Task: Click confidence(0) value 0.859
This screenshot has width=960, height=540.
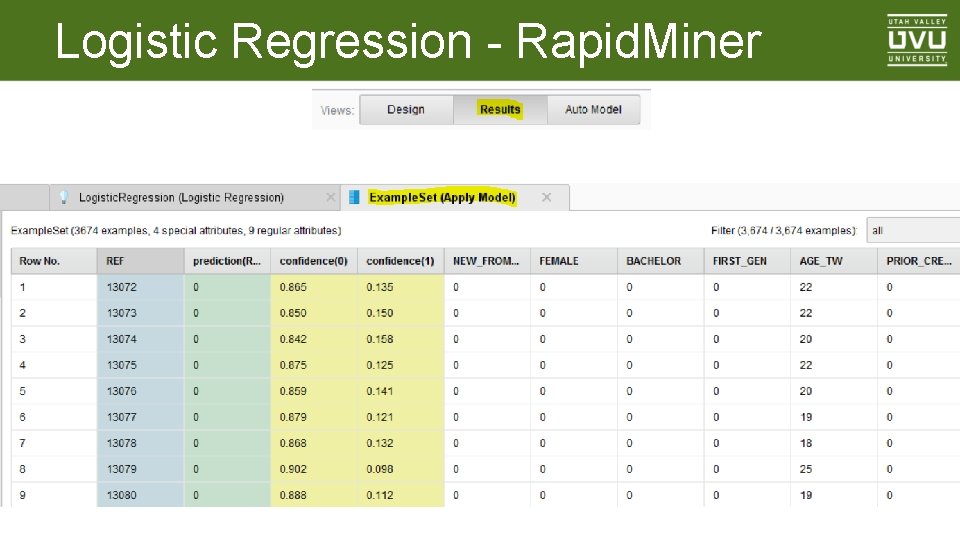Action: [x=313, y=391]
